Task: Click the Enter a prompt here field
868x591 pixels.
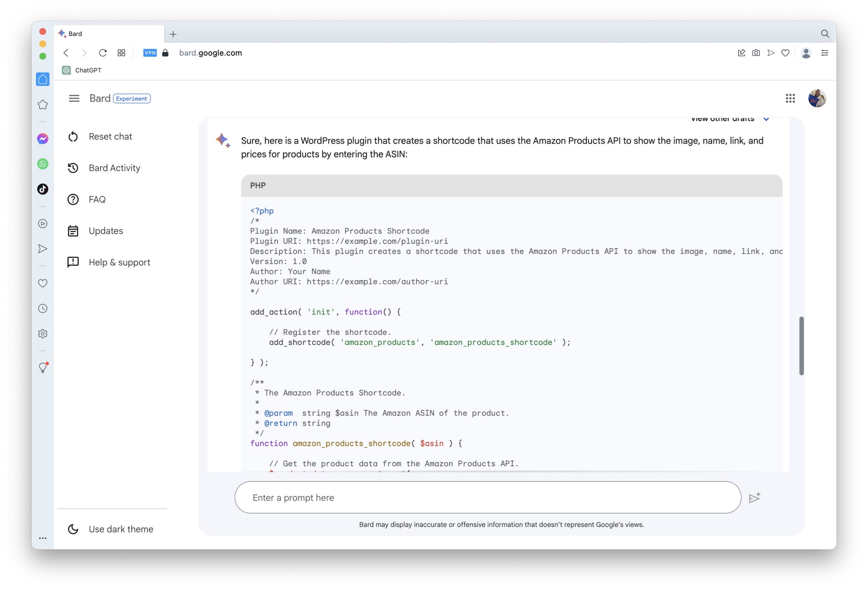Action: coord(488,497)
